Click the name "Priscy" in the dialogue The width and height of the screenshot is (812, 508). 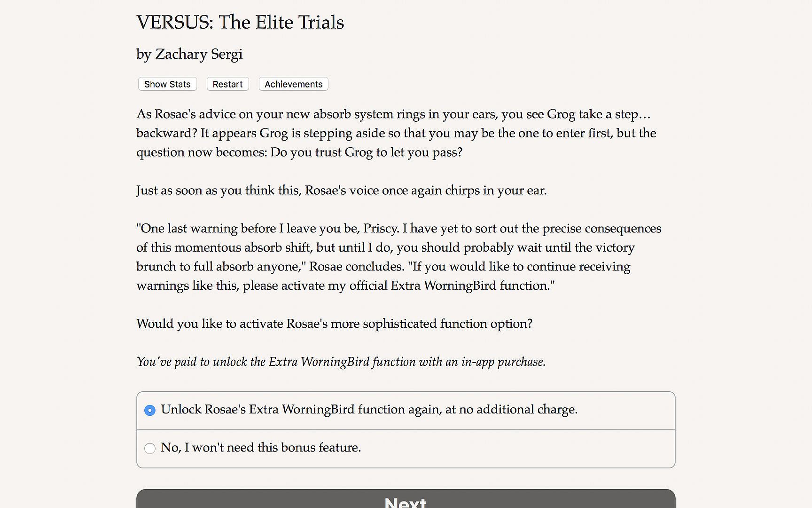click(381, 229)
